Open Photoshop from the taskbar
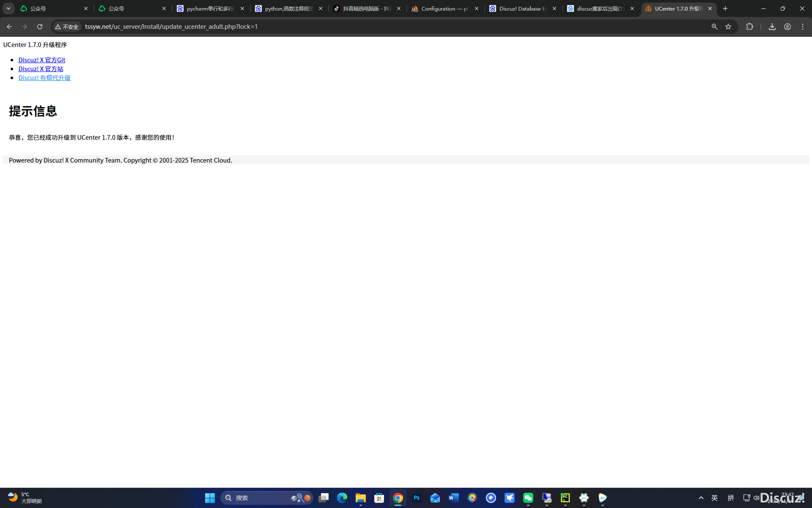The height and width of the screenshot is (508, 812). click(x=416, y=498)
